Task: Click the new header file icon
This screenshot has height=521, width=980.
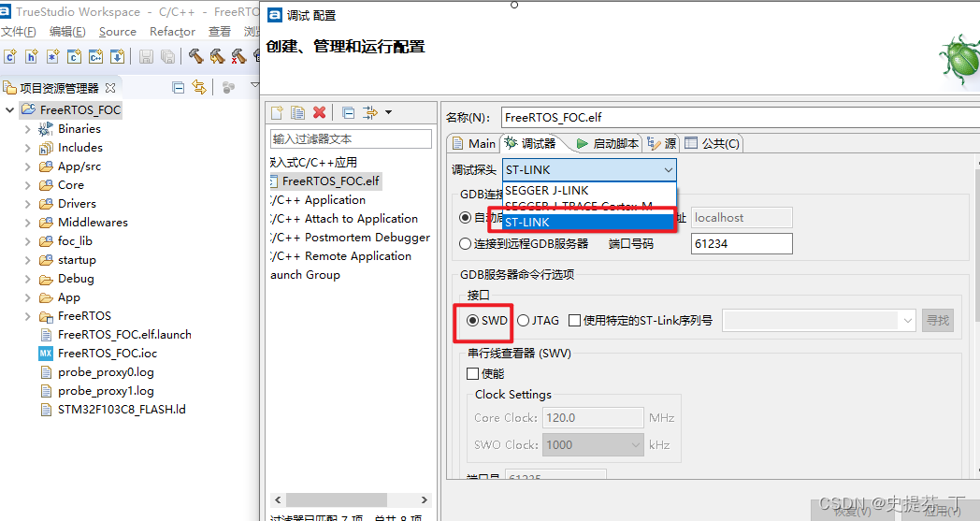Action: [x=31, y=56]
